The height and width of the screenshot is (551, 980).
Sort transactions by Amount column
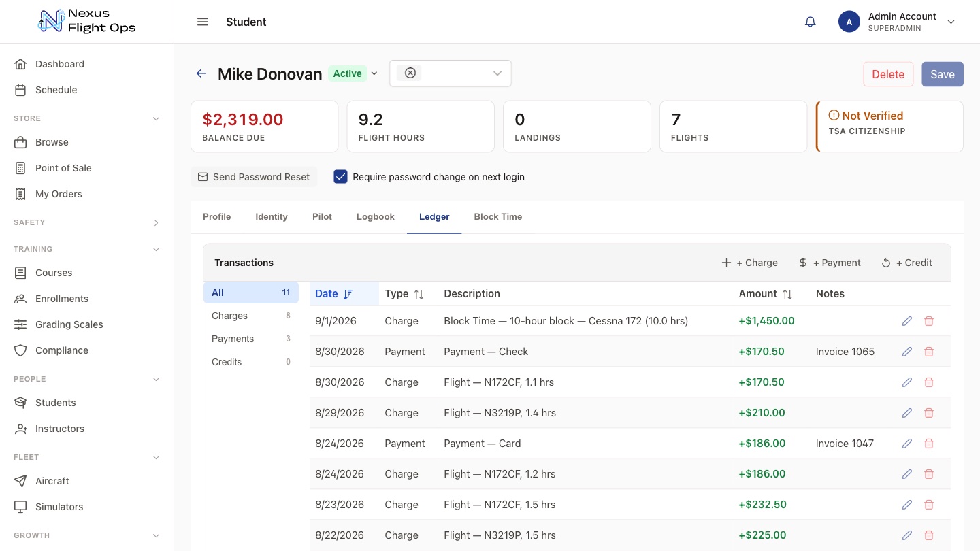click(x=766, y=294)
